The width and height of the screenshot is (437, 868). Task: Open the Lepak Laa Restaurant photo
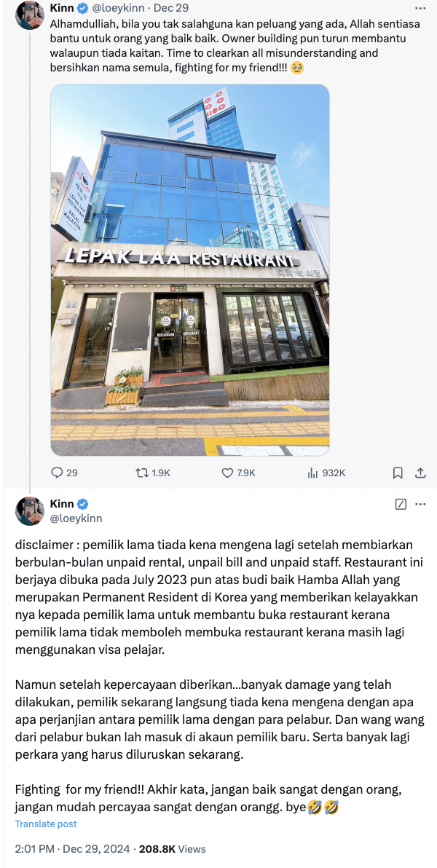(190, 270)
